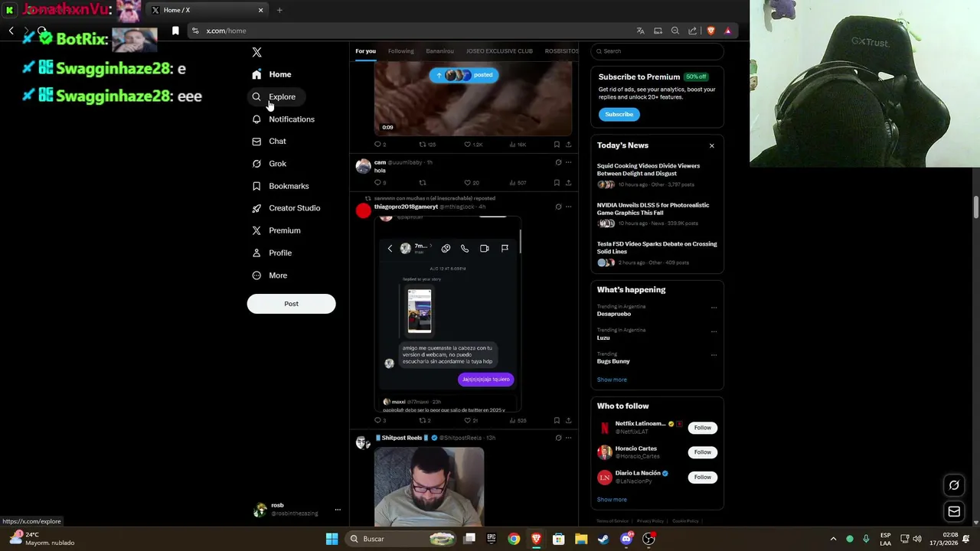Open Desapruebo trending topic
Viewport: 980px width, 551px height.
(614, 314)
